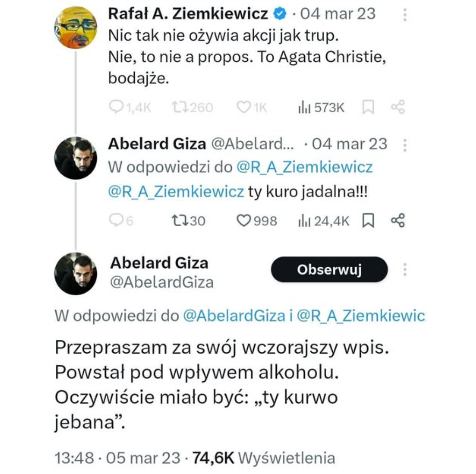Like the Ziemkiewicz tweet with 1K hearts
Screen dimensions: 476x474
[x=243, y=107]
